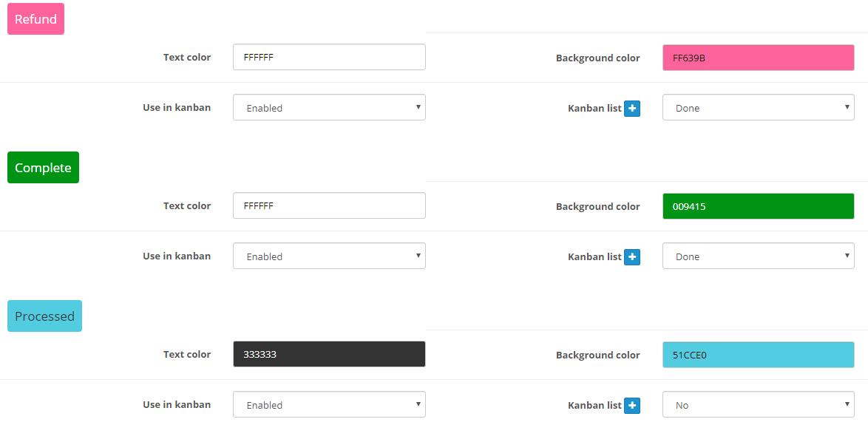Expand Processed's Kanban list 'No' select

758,405
